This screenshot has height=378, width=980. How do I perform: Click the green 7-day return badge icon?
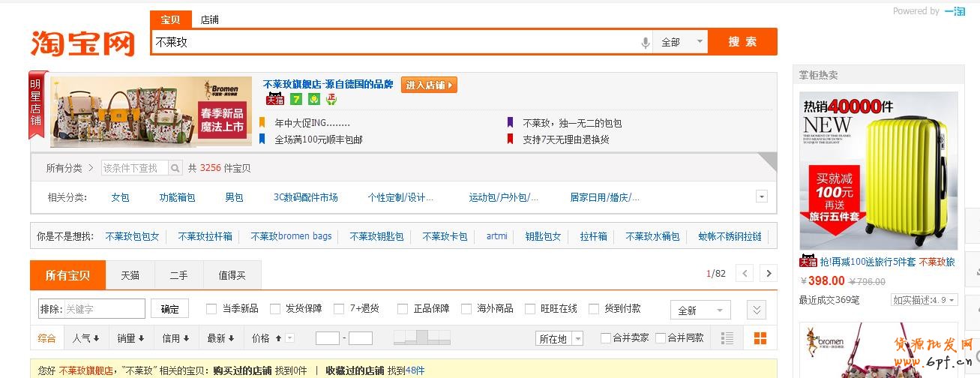(x=296, y=99)
